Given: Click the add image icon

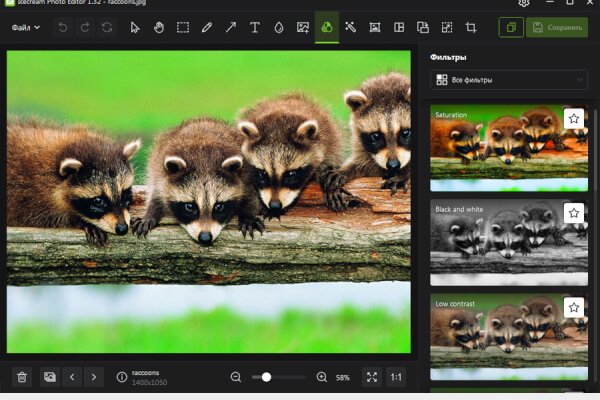Looking at the screenshot, I should point(303,28).
